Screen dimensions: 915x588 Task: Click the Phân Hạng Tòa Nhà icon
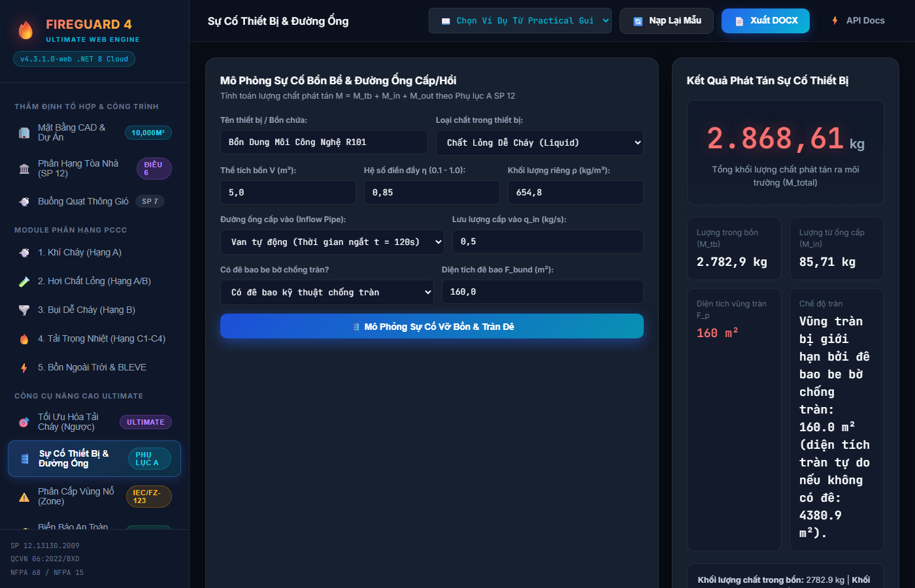pos(24,169)
